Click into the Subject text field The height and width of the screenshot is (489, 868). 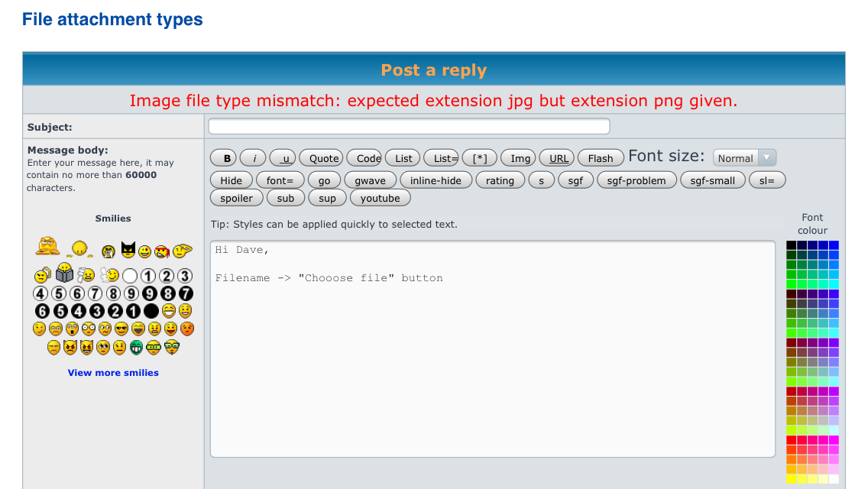409,127
